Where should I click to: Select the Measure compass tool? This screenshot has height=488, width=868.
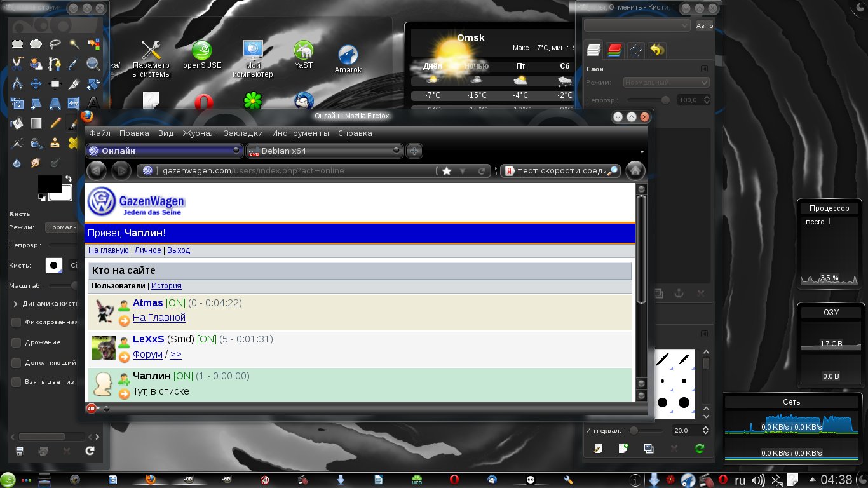[17, 83]
